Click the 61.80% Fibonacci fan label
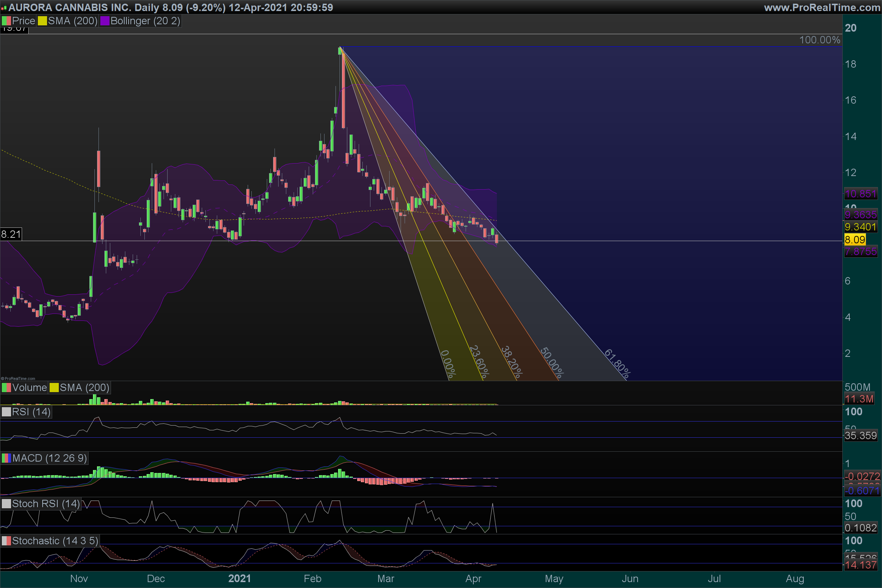 pos(617,363)
